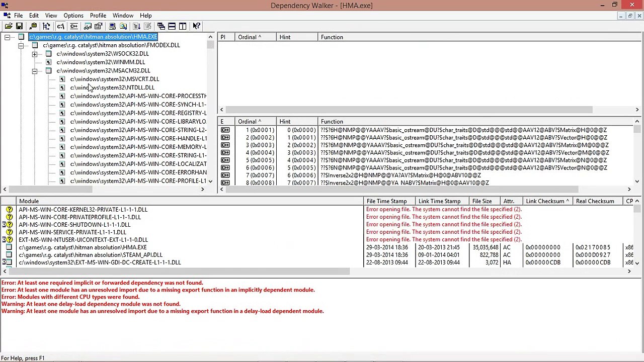Click the warning icon for API-MS-WIN-SERVICE-PRIVATE-L1-1-1.DLL
Image resolution: width=644 pixels, height=362 pixels.
coord(9,232)
